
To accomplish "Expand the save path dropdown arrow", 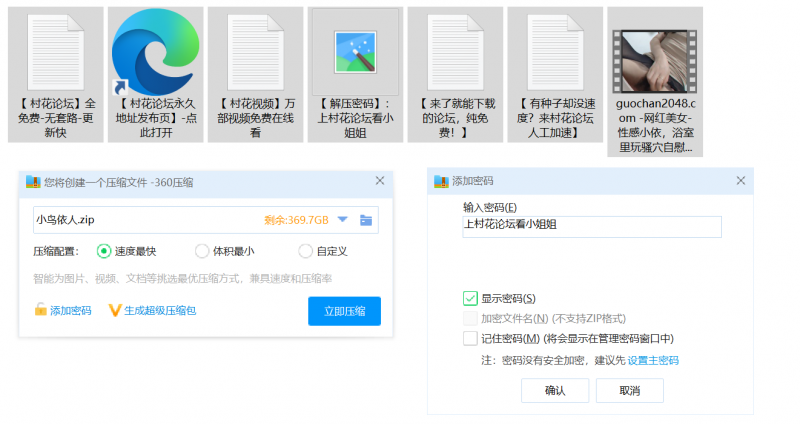I will pyautogui.click(x=342, y=220).
